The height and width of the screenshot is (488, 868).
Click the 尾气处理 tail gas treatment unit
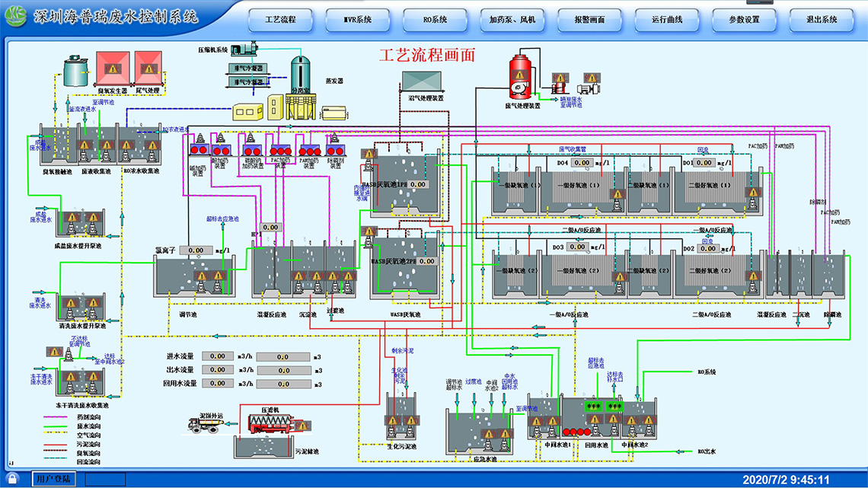click(x=148, y=68)
